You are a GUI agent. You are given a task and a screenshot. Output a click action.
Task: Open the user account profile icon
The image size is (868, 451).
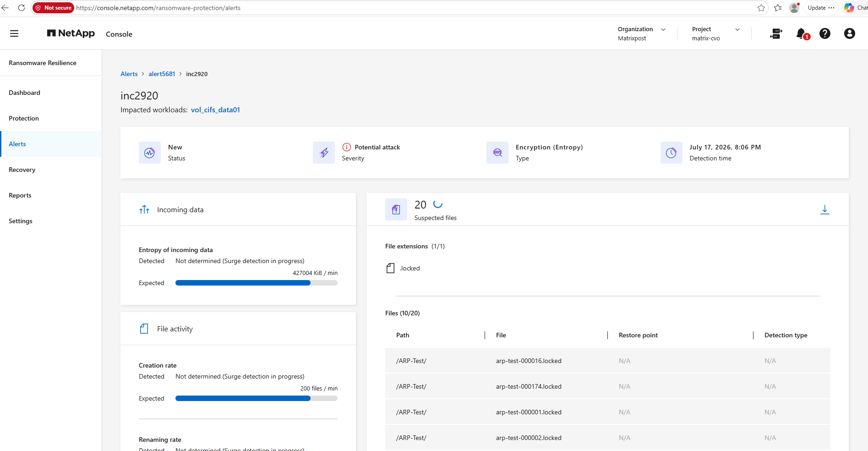coord(849,33)
